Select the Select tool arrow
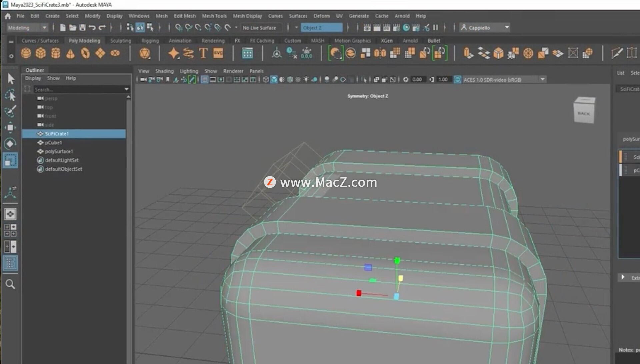This screenshot has width=640, height=364. 11,79
